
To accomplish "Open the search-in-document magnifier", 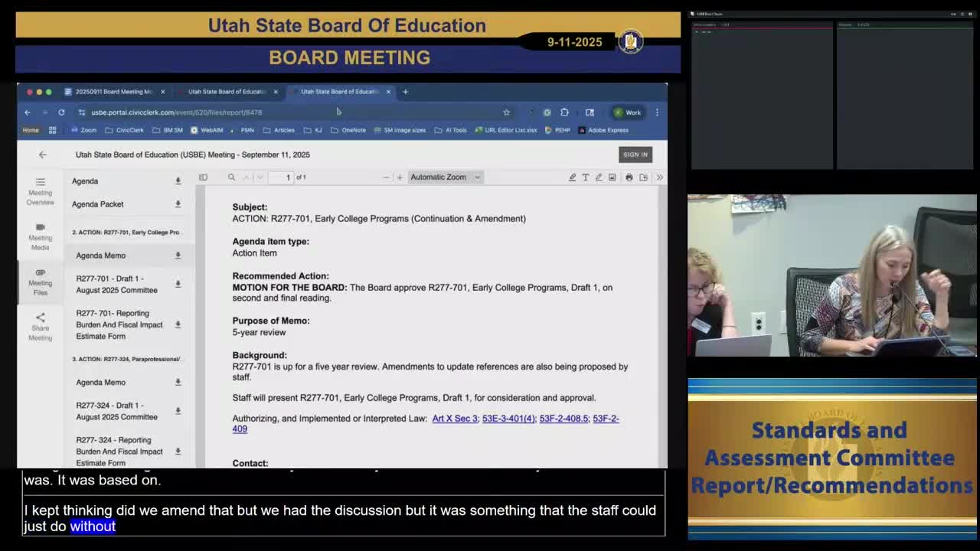I will tap(231, 177).
